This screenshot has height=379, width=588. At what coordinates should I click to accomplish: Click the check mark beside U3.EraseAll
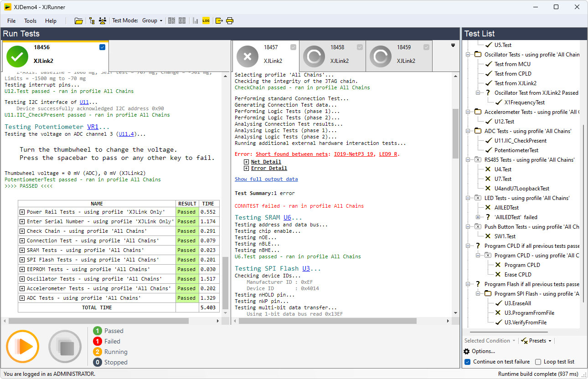[498, 303]
